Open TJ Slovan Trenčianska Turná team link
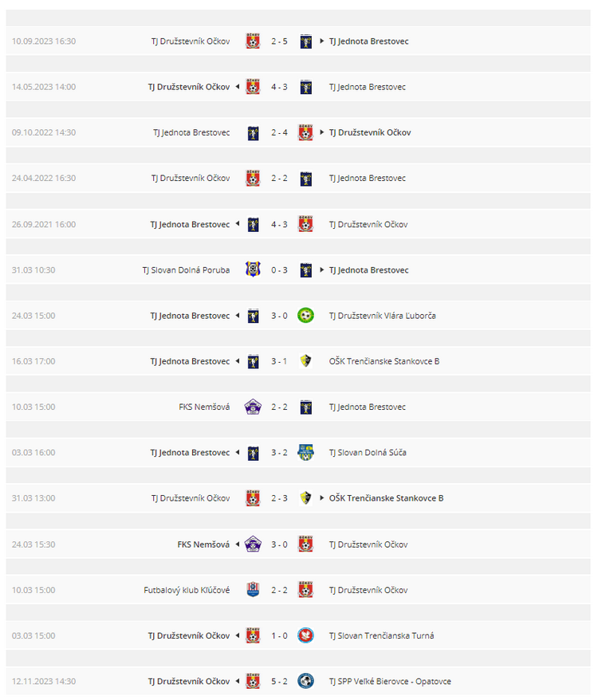 click(x=381, y=635)
